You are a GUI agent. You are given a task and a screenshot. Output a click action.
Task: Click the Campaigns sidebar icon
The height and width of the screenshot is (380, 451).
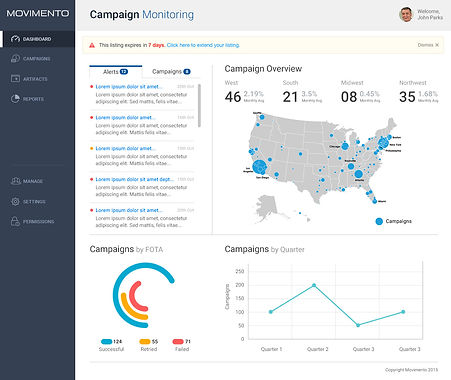pos(15,59)
